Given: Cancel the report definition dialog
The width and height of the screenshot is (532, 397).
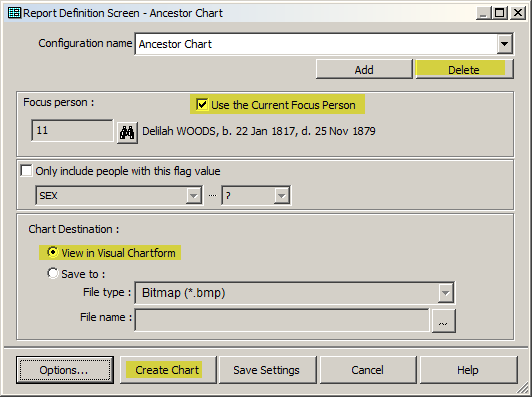Looking at the screenshot, I should coord(368,370).
